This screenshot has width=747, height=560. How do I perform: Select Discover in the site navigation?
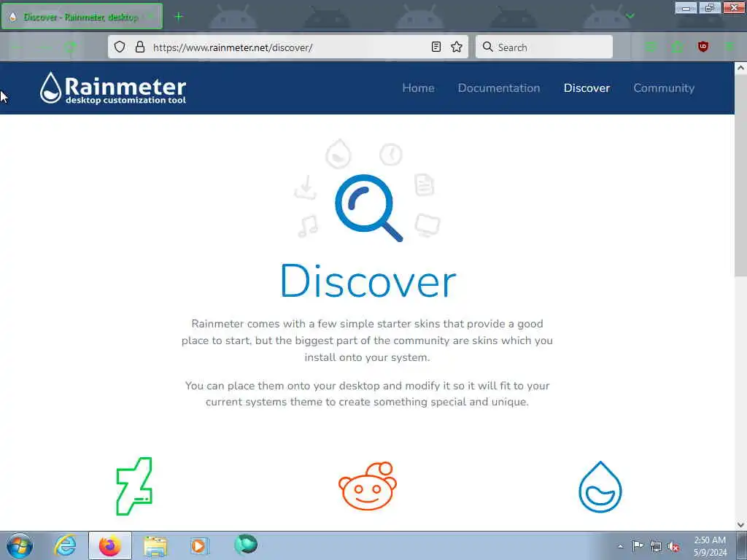tap(587, 88)
